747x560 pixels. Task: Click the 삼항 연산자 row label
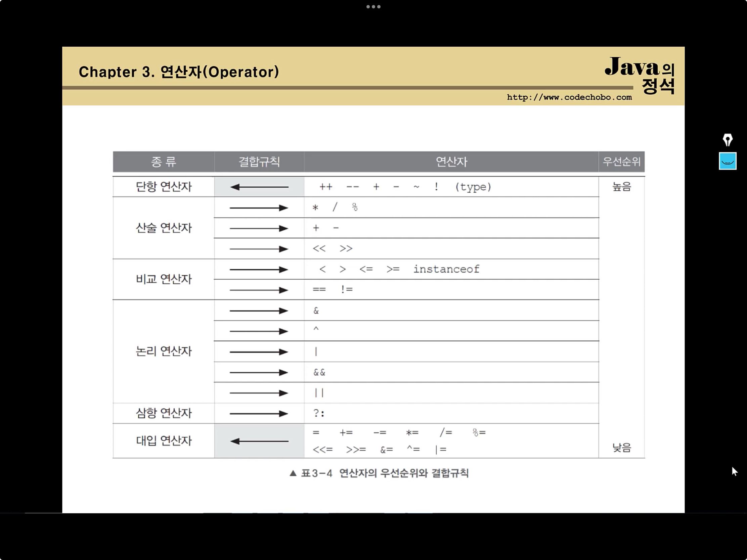click(x=164, y=413)
